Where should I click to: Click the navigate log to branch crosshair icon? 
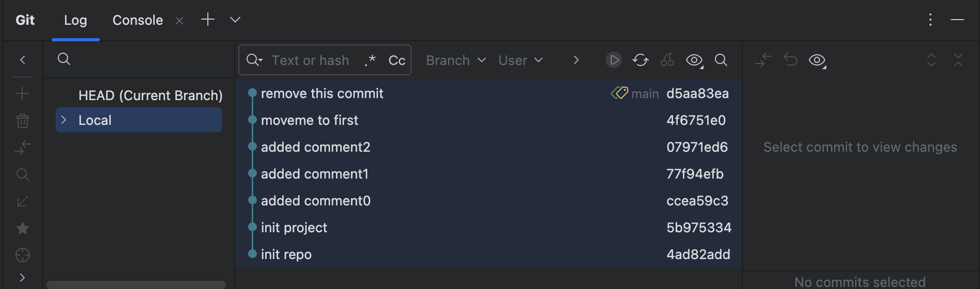(x=23, y=255)
